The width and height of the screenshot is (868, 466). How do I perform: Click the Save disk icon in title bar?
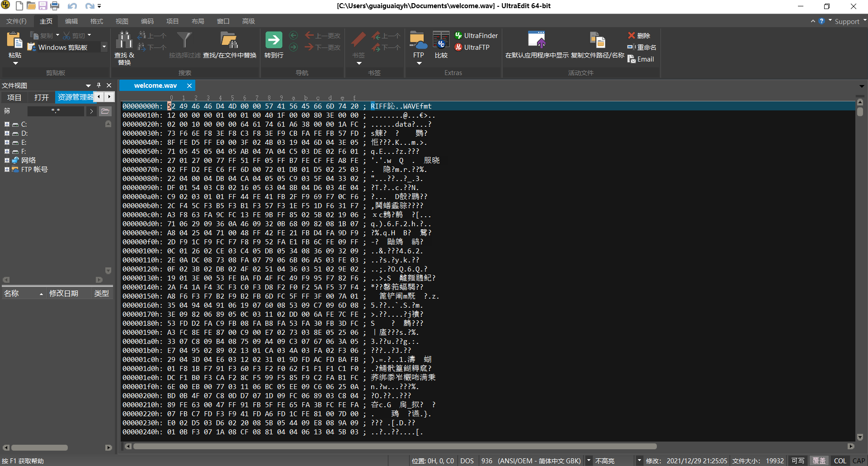(42, 6)
